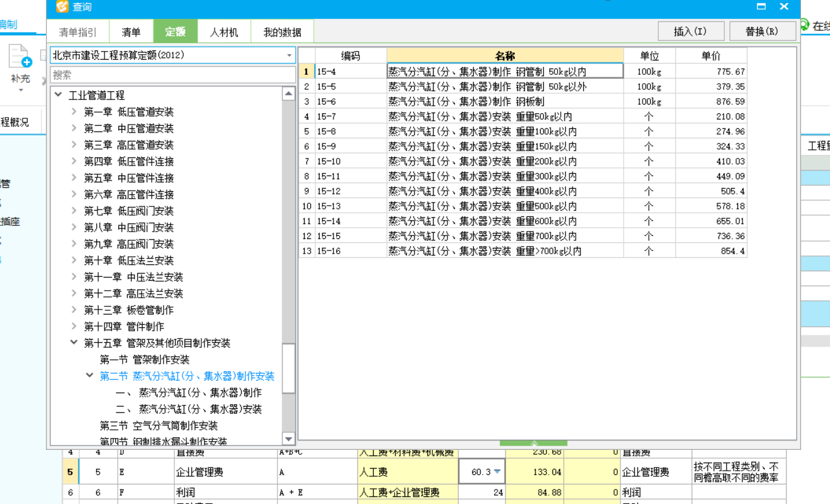Click the 名称 column header

click(x=505, y=55)
